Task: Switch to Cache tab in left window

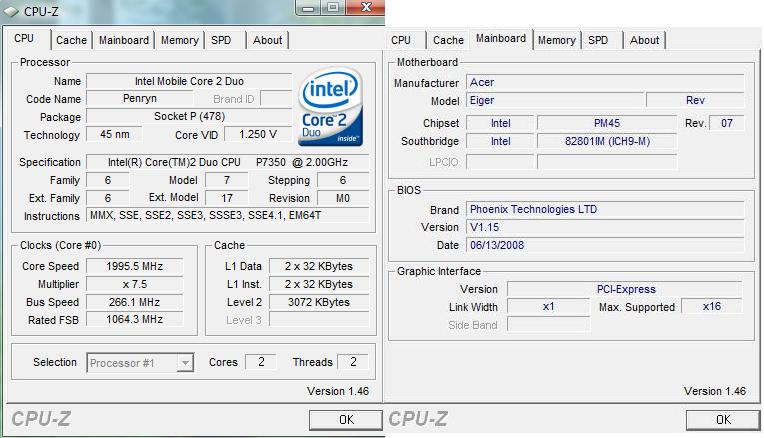Action: [71, 40]
